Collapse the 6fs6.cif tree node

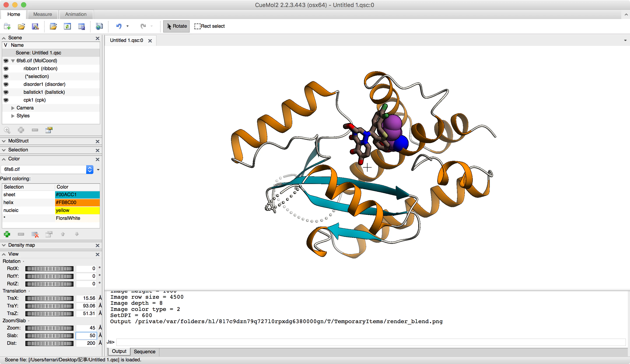[13, 61]
